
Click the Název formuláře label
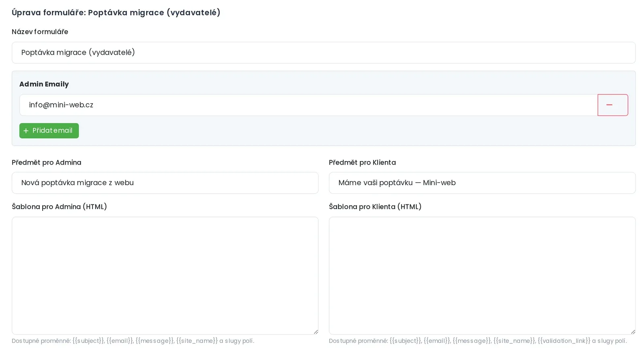point(40,32)
